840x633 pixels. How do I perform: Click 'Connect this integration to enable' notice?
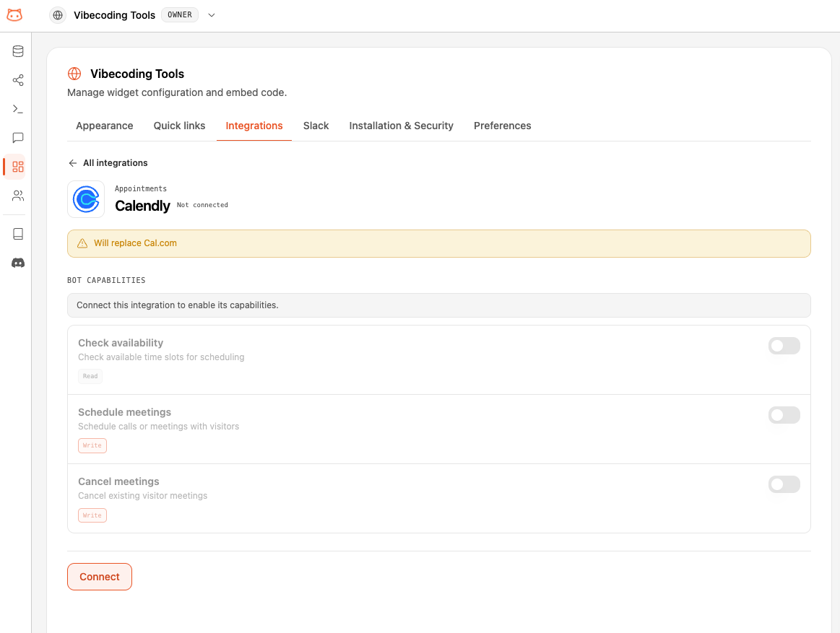tap(438, 305)
